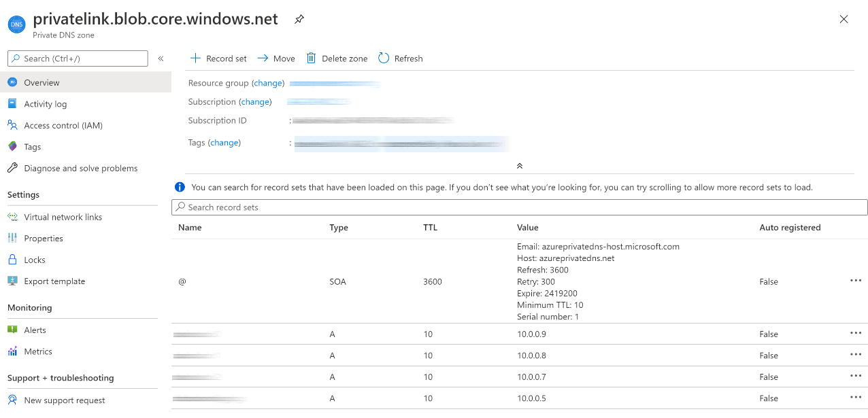Change the Subscription via the change link
868x418 pixels.
255,101
